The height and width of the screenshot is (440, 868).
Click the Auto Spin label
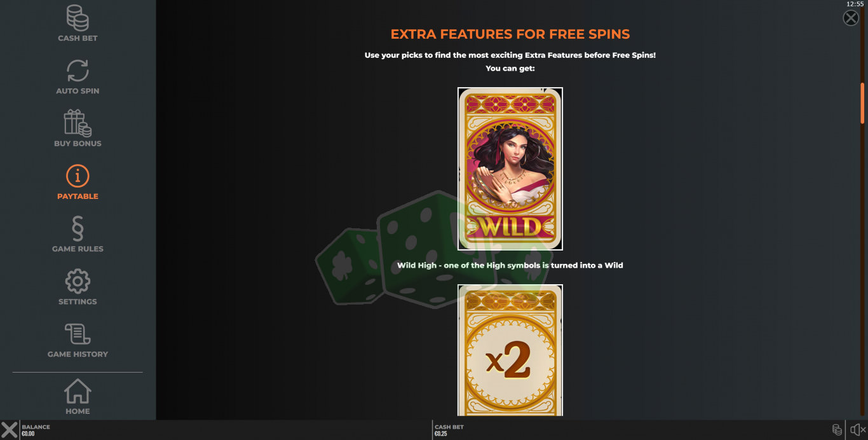coord(78,91)
